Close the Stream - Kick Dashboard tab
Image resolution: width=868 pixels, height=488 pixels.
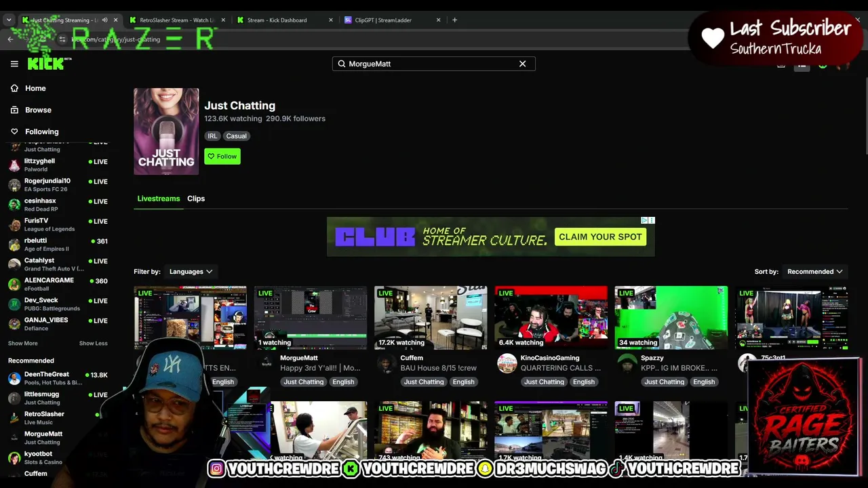(x=331, y=20)
